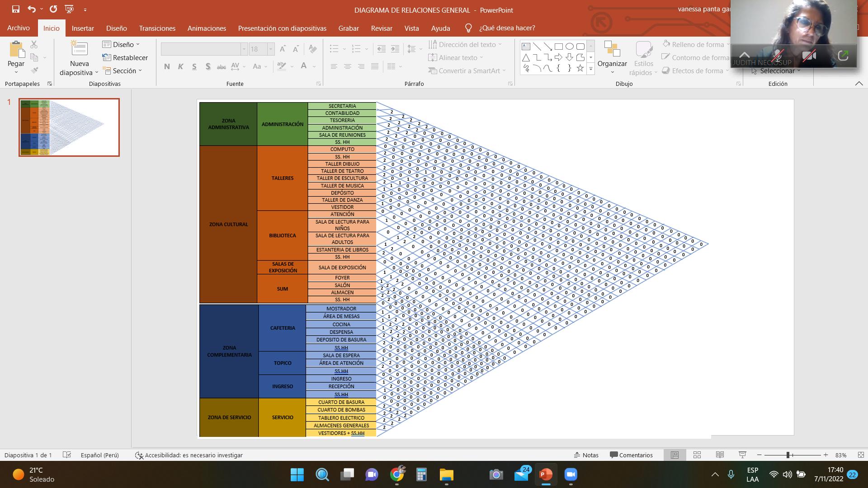This screenshot has width=868, height=488.
Task: Switch to slide sorter view
Action: (697, 455)
